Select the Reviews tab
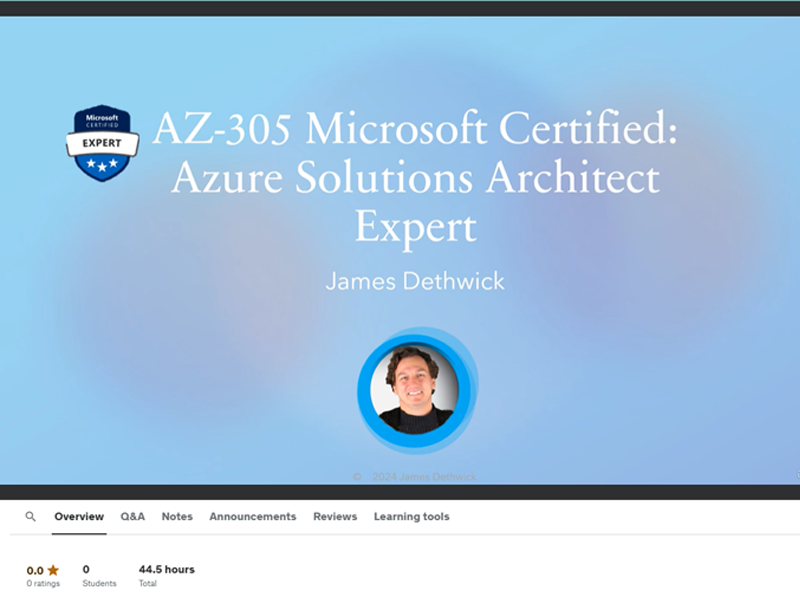Image resolution: width=800 pixels, height=600 pixels. (x=335, y=517)
